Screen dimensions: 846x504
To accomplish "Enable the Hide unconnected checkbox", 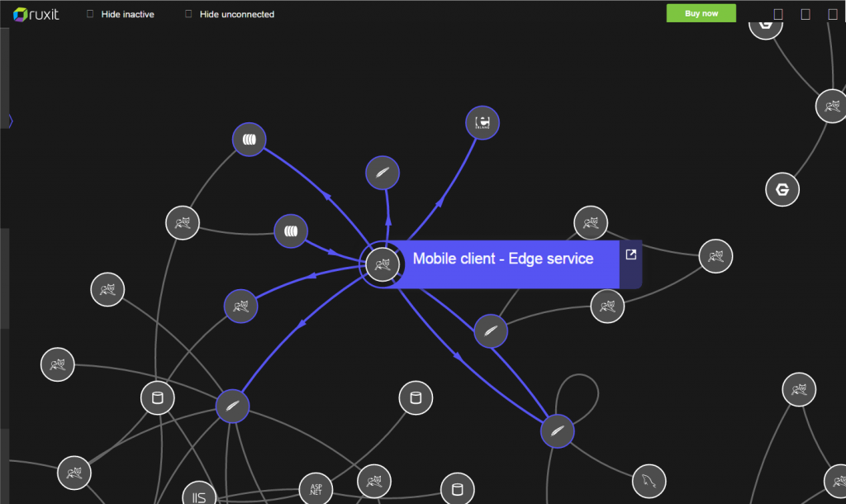I will (x=189, y=14).
